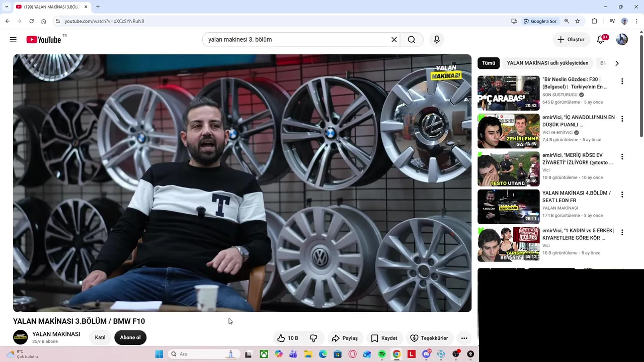The height and width of the screenshot is (362, 644).
Task: Open options for '1 KADIN vs 5 ERKEK' video
Action: pyautogui.click(x=622, y=232)
